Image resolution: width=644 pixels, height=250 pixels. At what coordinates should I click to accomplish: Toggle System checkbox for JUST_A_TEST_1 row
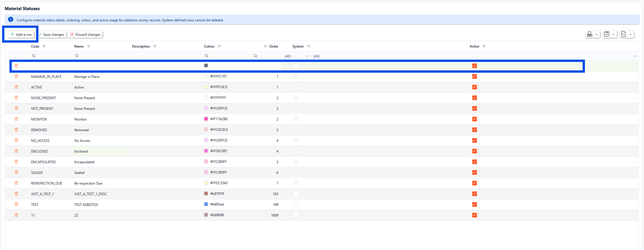click(x=296, y=194)
